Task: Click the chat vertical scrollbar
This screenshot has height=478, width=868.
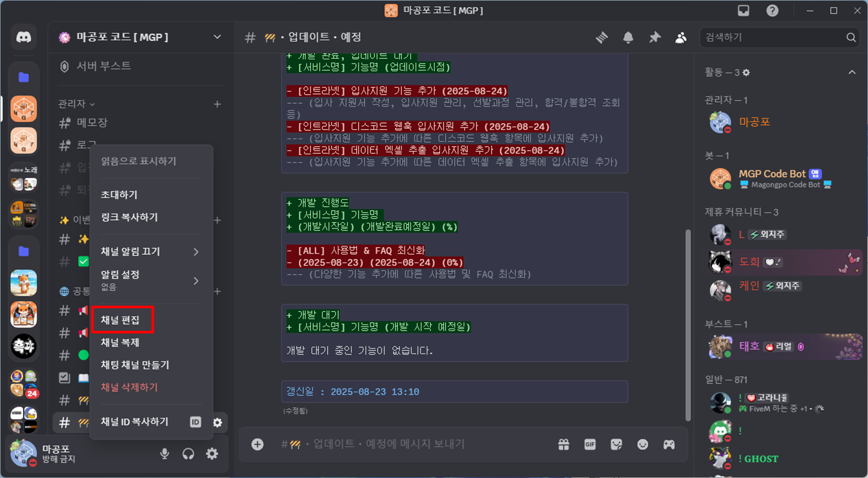Action: [687, 325]
